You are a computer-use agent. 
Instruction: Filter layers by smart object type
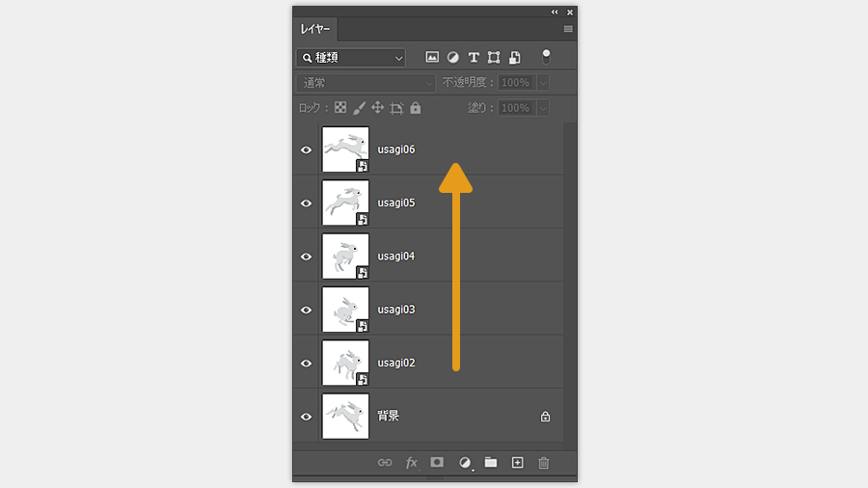[515, 57]
